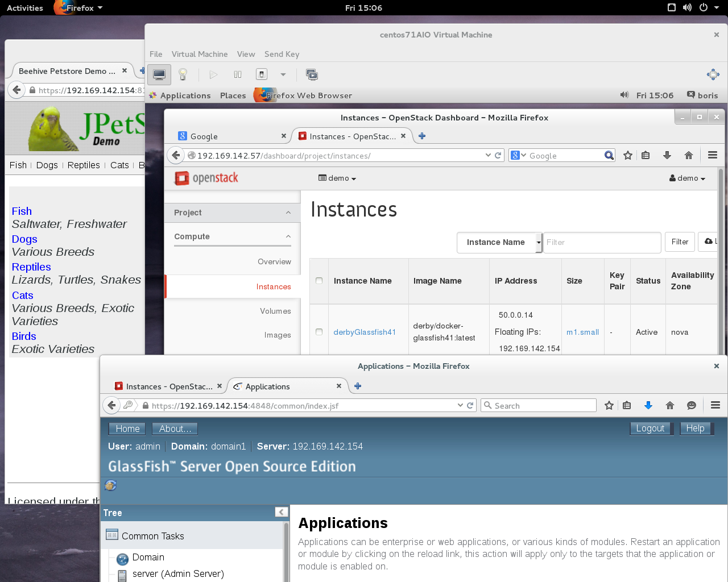Open Images in OpenStack sidebar
Image resolution: width=728 pixels, height=582 pixels.
point(278,335)
